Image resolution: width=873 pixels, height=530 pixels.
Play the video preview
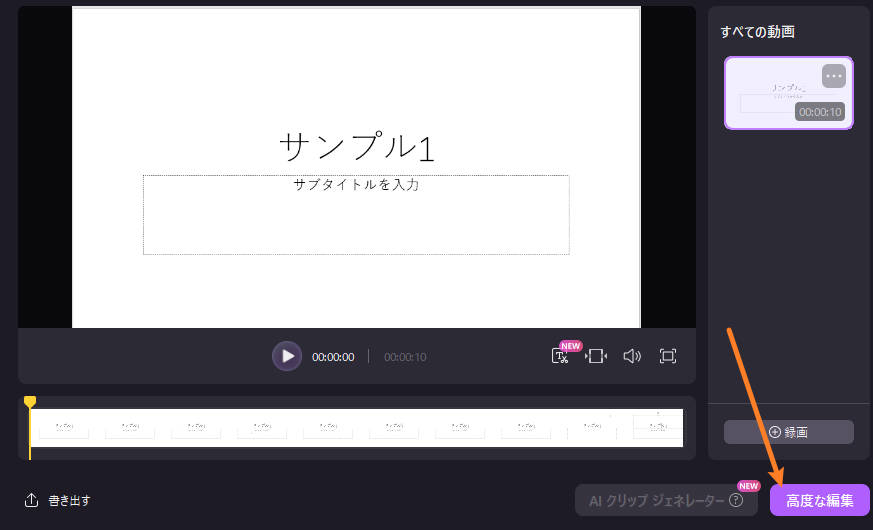(x=287, y=356)
